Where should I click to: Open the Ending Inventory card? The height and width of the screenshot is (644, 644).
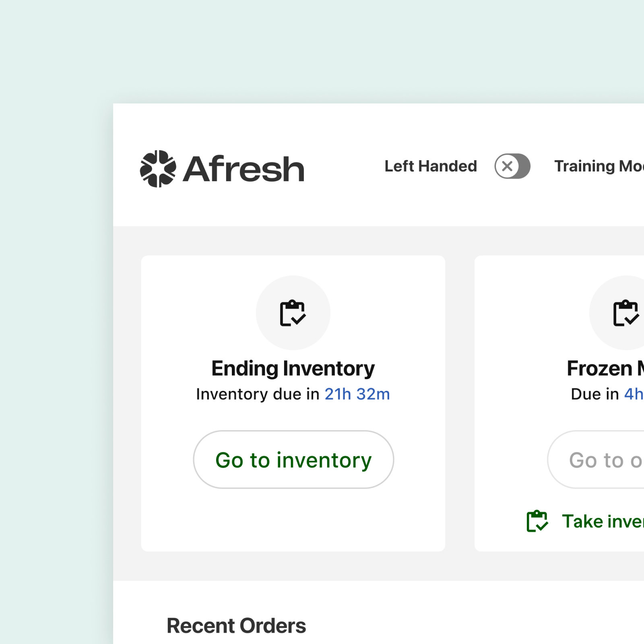click(x=293, y=402)
